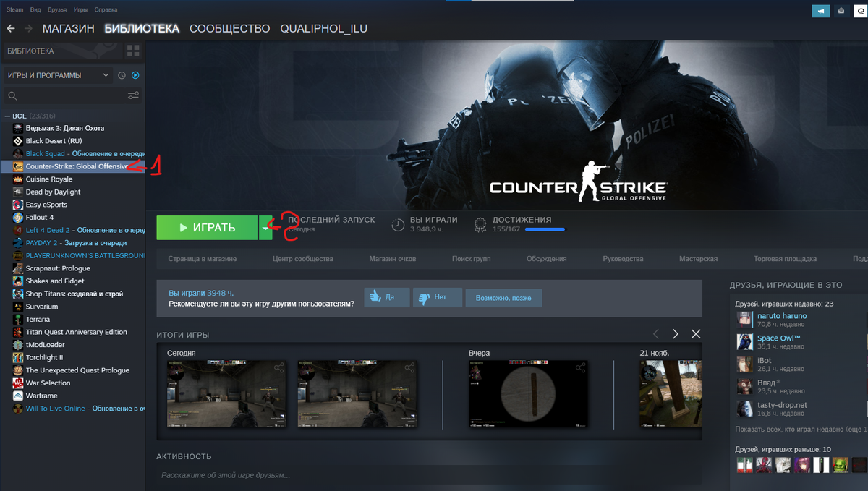Select Fallout 4 in the game list
This screenshot has width=868, height=491.
pos(40,218)
